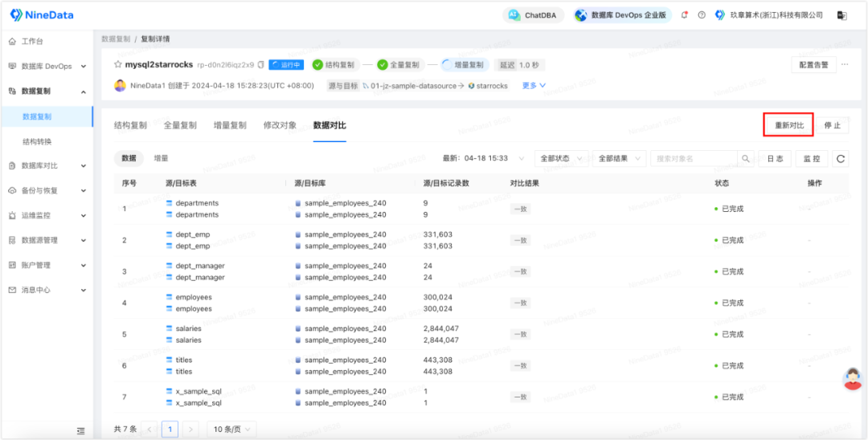Expand the 备份与恢复 sidebar menu
Screen dimensions: 868x440
[47, 190]
